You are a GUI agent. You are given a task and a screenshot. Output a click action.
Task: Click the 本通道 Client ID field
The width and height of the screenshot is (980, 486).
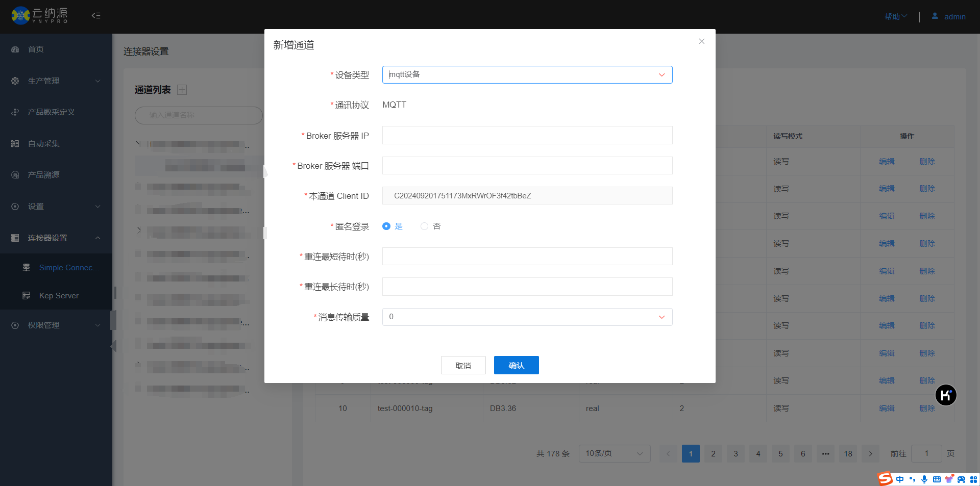coord(527,196)
